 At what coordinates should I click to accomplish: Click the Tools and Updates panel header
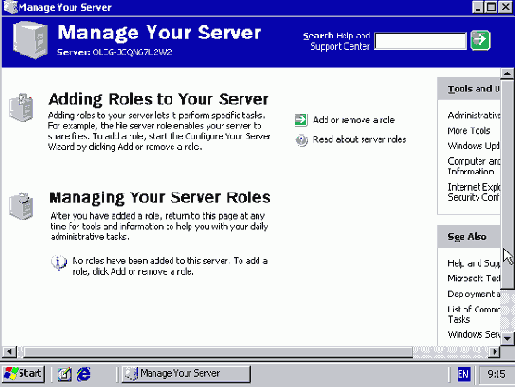469,89
